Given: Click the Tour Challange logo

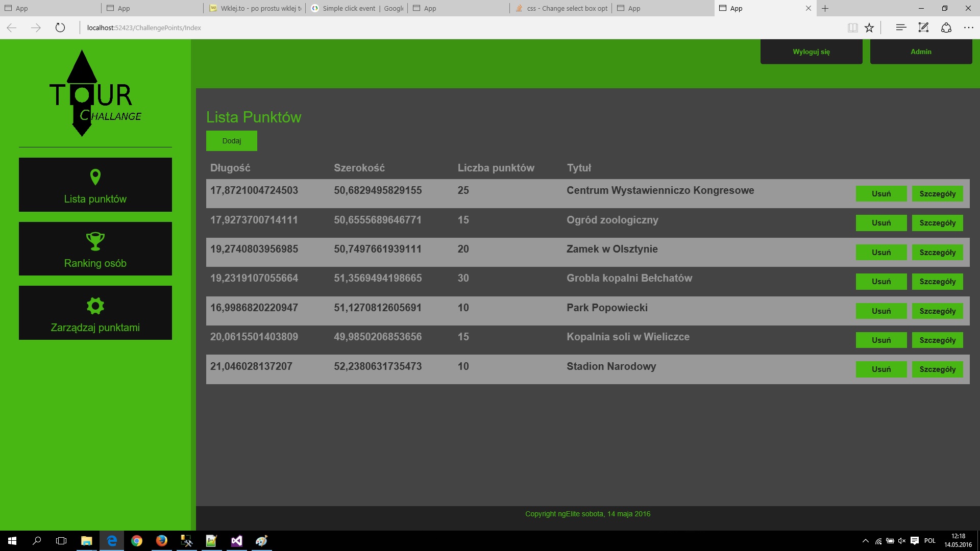Looking at the screenshot, I should coord(95,94).
